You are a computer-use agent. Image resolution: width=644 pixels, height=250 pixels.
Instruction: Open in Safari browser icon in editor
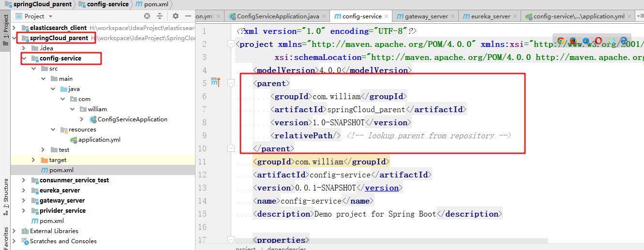[586, 42]
